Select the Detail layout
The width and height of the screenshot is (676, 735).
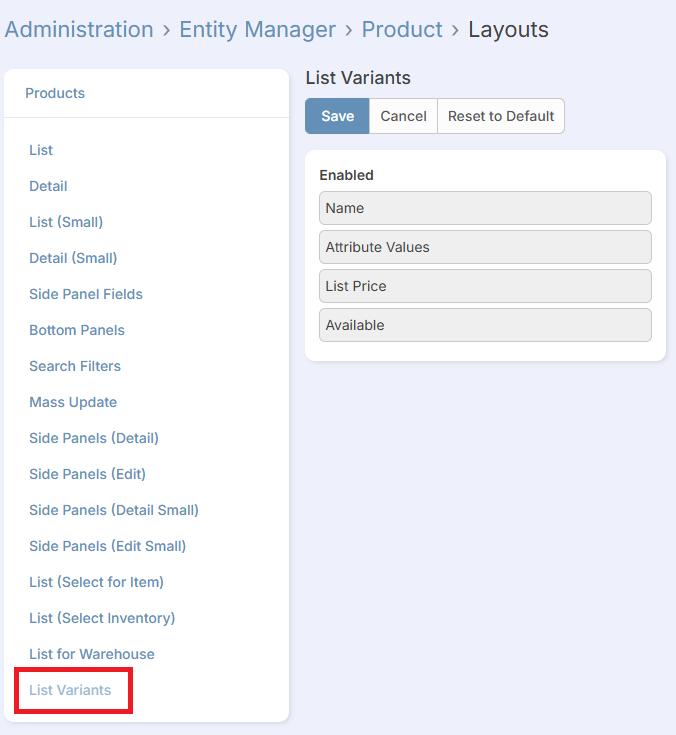[x=48, y=186]
